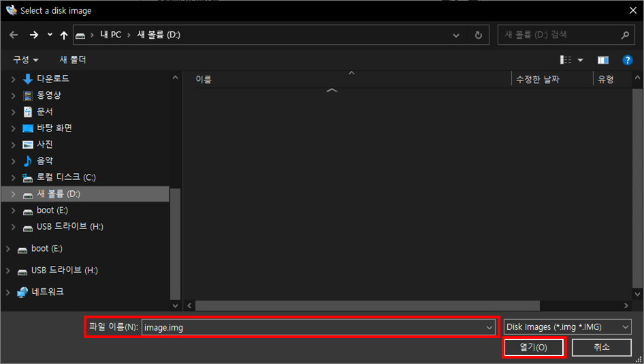Go back using the back arrow
Image resolution: width=644 pixels, height=364 pixels.
click(14, 35)
